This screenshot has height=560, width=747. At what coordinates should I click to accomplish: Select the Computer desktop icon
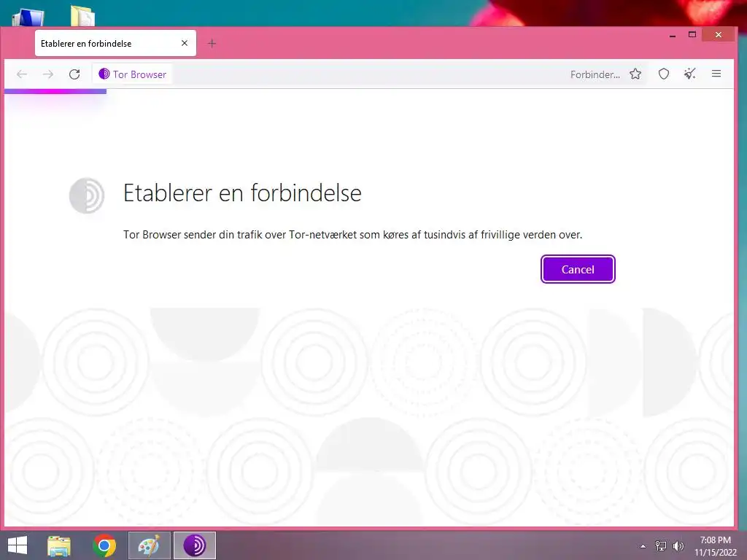coord(28,17)
